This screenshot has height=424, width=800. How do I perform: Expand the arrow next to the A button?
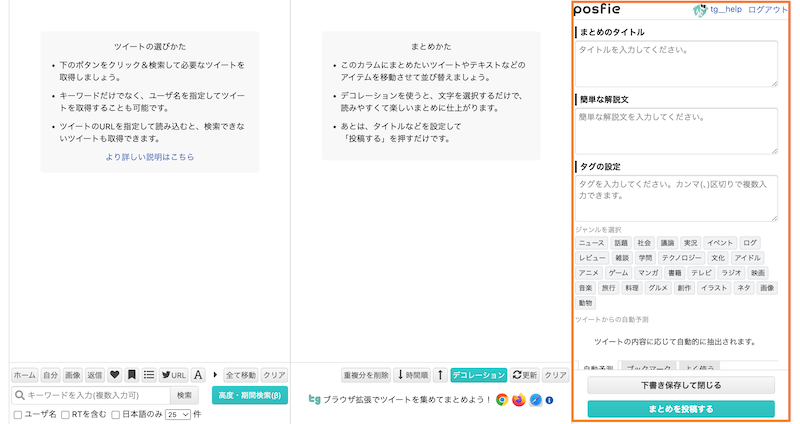(214, 375)
